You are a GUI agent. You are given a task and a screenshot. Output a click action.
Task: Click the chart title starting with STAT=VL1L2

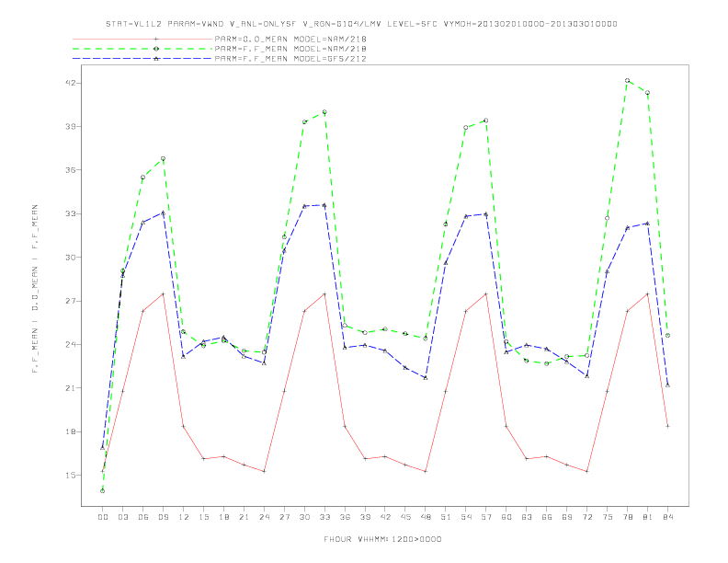(x=361, y=24)
